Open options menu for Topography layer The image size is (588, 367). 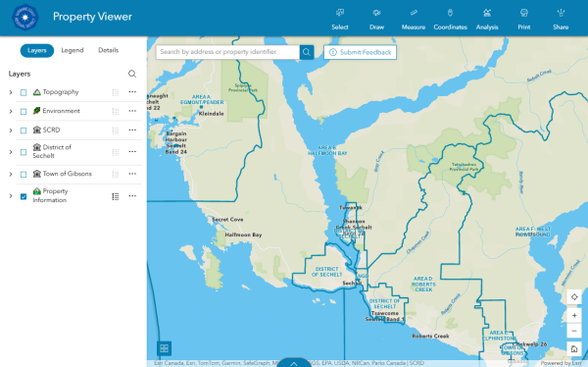point(132,92)
